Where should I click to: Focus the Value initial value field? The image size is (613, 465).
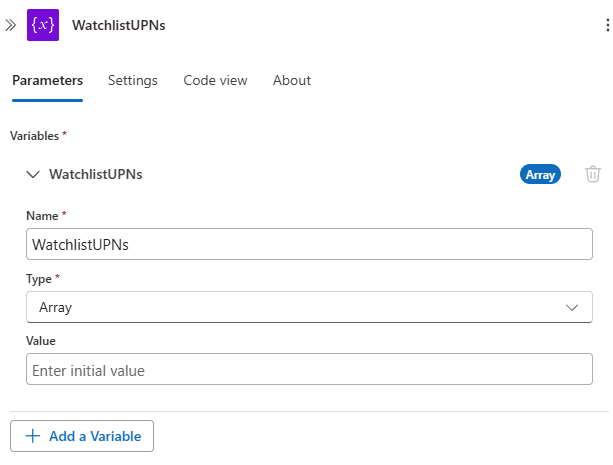(x=309, y=370)
